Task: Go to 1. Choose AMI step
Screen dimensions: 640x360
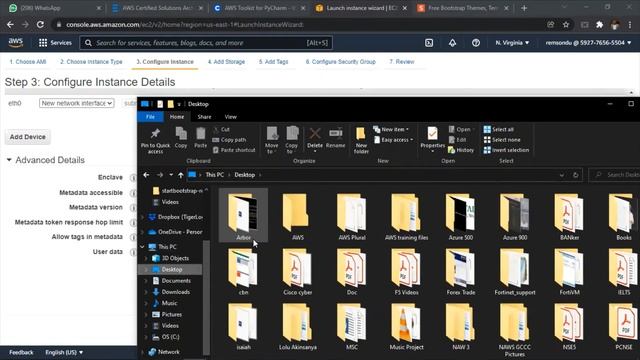Action: [x=28, y=62]
